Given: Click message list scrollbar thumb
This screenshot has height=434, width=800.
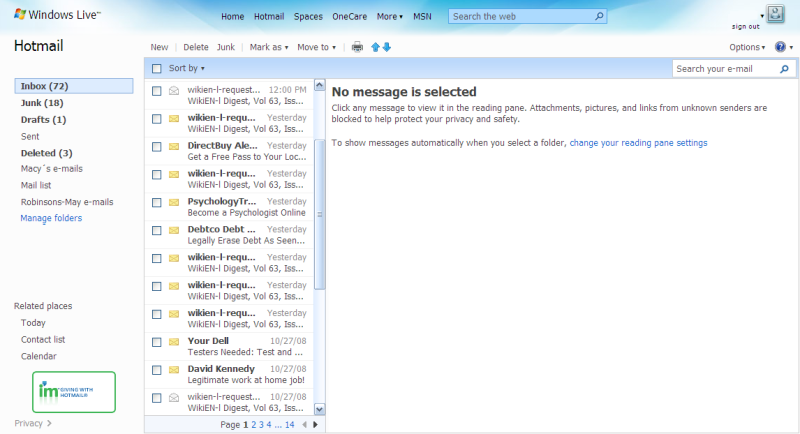Looking at the screenshot, I should tap(320, 214).
